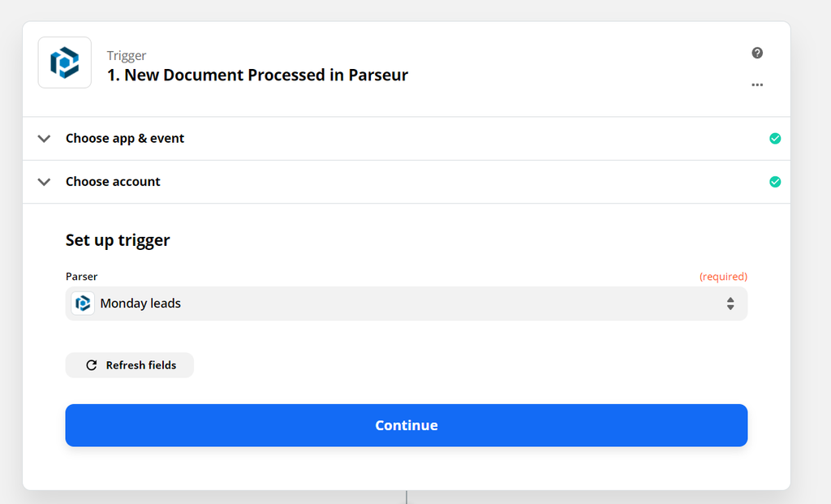
Task: Click the Set up trigger heading
Action: [x=117, y=239]
